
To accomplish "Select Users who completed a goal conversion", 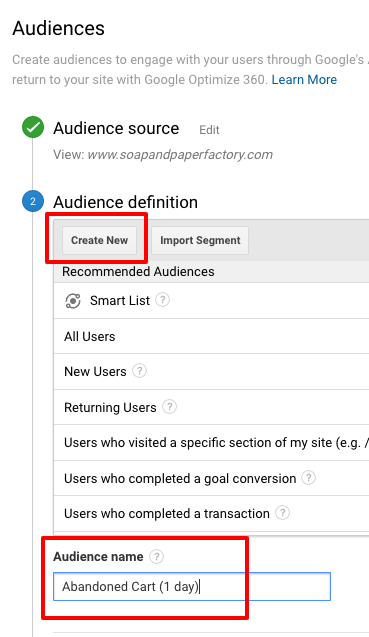I will coord(211,478).
